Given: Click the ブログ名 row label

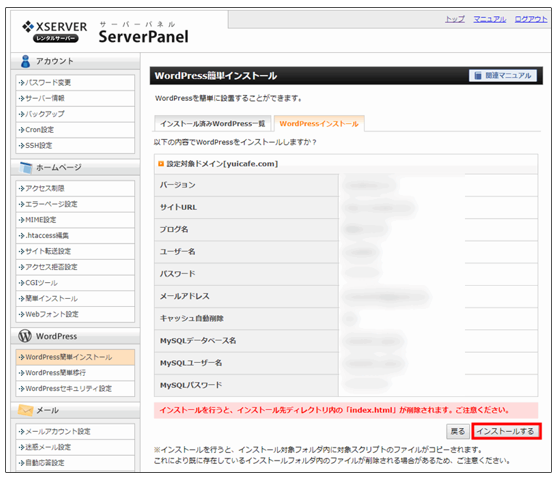Looking at the screenshot, I should pyautogui.click(x=174, y=230).
